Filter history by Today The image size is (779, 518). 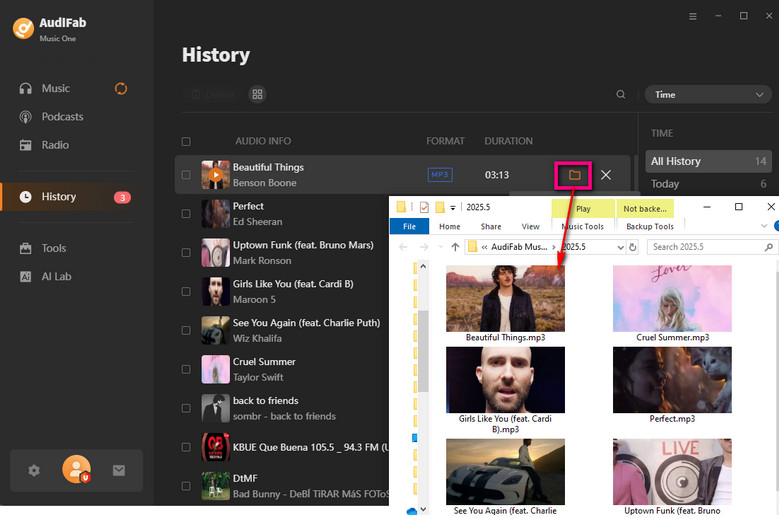tap(708, 184)
